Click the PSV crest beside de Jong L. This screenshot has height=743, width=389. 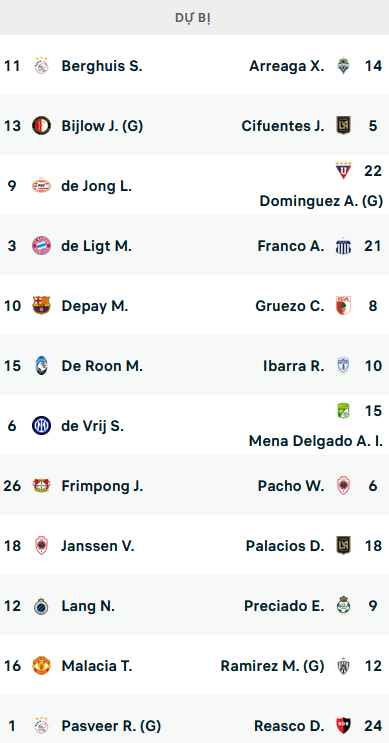tap(41, 186)
